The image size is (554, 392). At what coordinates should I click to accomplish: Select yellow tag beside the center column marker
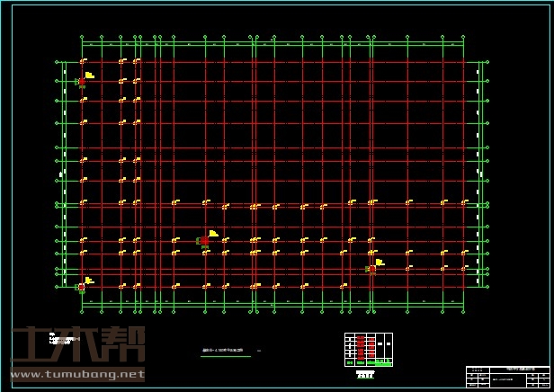(213, 234)
